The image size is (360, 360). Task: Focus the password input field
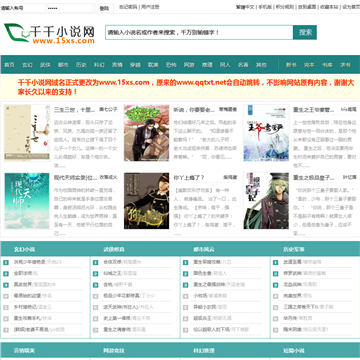click(x=70, y=8)
